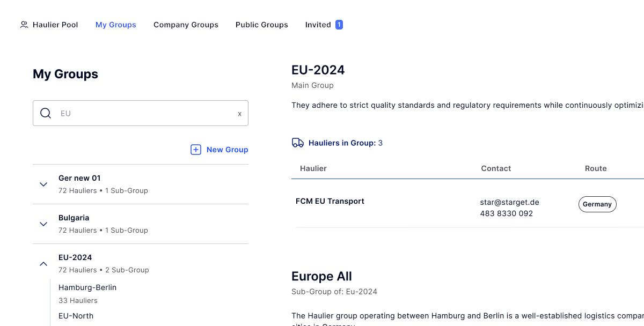Select the Hamburg-Berlin sub-group
Screen dimensions: 644x326
tap(87, 287)
